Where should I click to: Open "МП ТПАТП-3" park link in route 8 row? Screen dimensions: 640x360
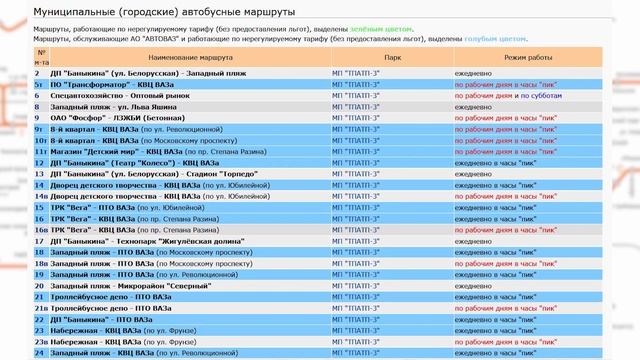[x=356, y=107]
